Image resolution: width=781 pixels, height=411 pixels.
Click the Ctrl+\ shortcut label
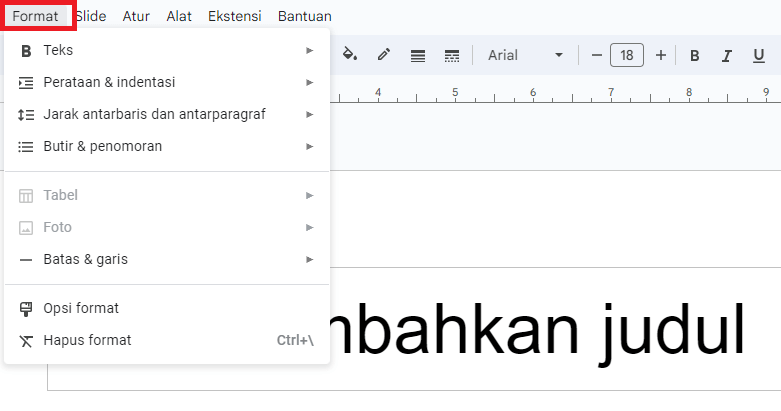295,340
